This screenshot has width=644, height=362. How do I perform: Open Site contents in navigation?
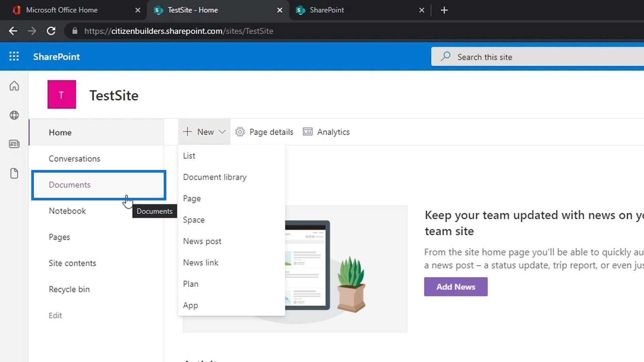click(x=96, y=263)
